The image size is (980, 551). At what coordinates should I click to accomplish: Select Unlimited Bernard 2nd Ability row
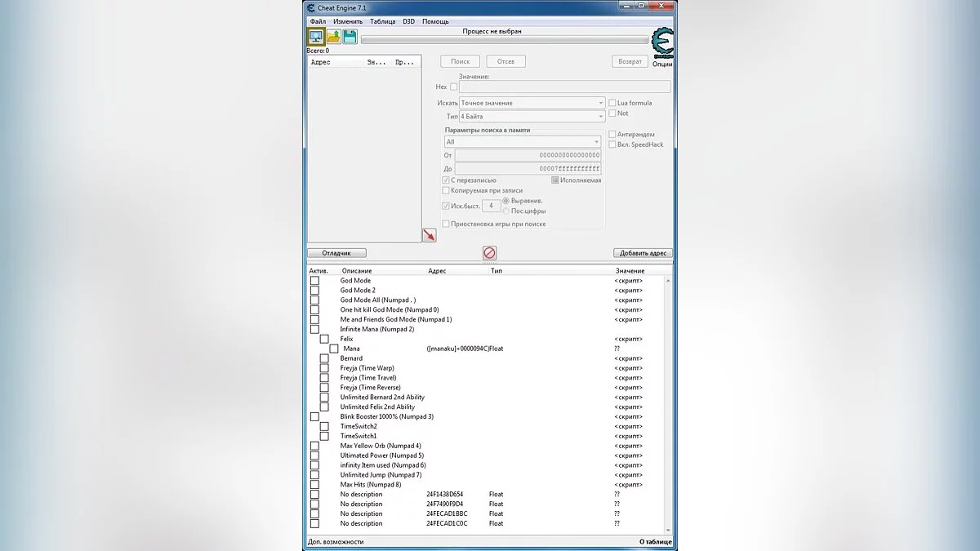487,398
